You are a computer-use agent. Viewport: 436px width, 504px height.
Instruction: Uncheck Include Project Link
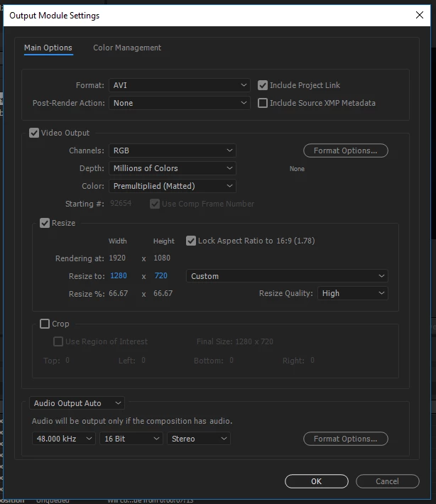263,85
